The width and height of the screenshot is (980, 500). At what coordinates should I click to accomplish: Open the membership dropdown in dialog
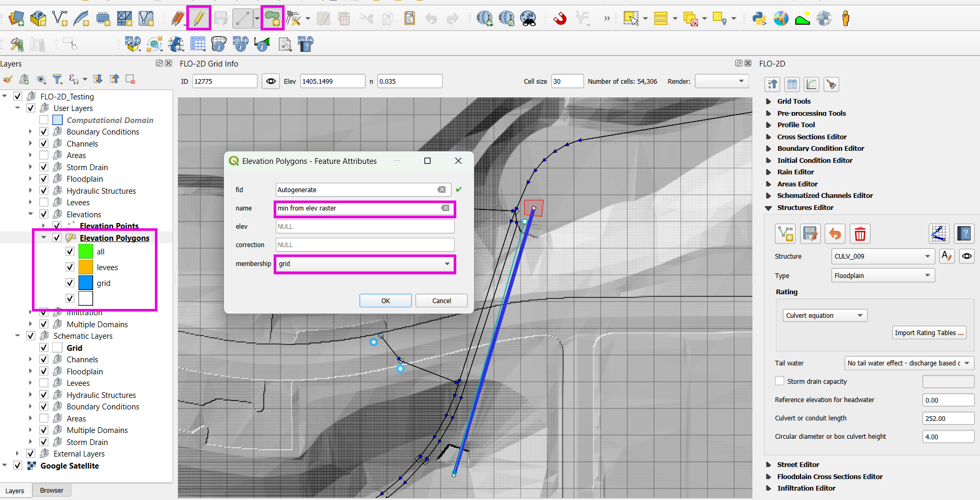pos(364,264)
